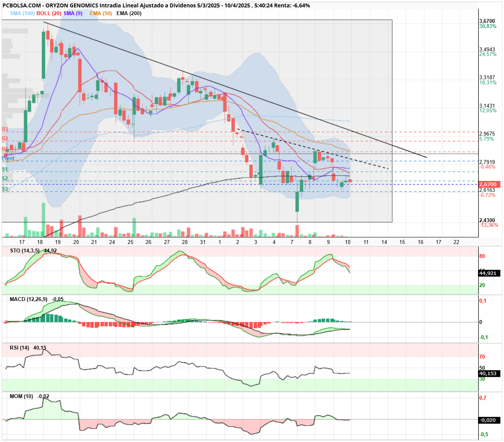
Task: Select the 24,57% percentage label
Action: pos(488,54)
